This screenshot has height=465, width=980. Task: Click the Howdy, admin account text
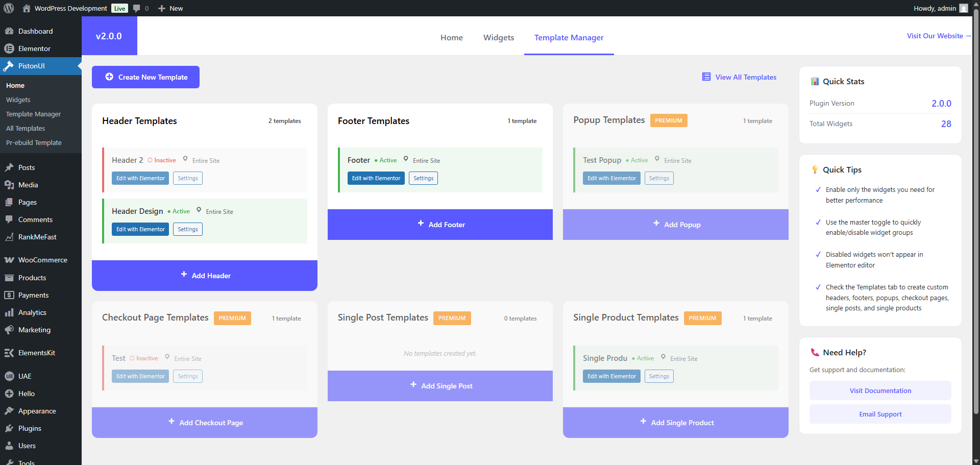pos(935,8)
